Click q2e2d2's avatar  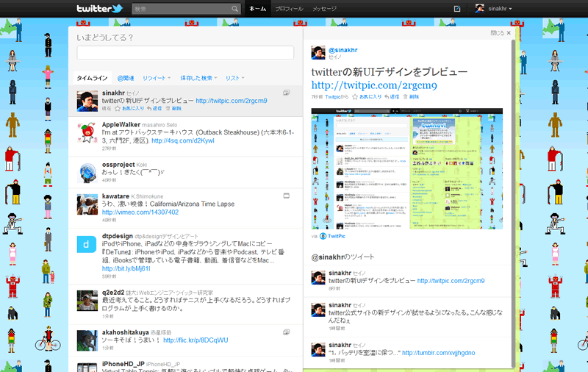[87, 301]
